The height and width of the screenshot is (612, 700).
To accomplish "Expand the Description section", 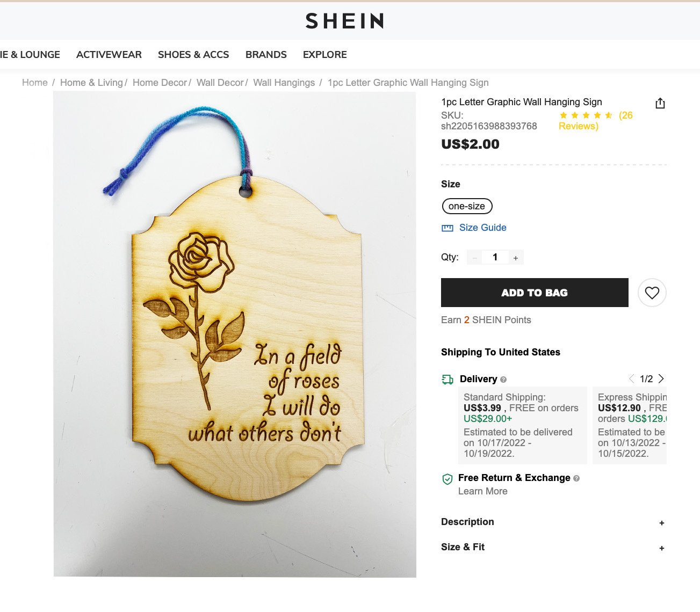I will (x=553, y=522).
